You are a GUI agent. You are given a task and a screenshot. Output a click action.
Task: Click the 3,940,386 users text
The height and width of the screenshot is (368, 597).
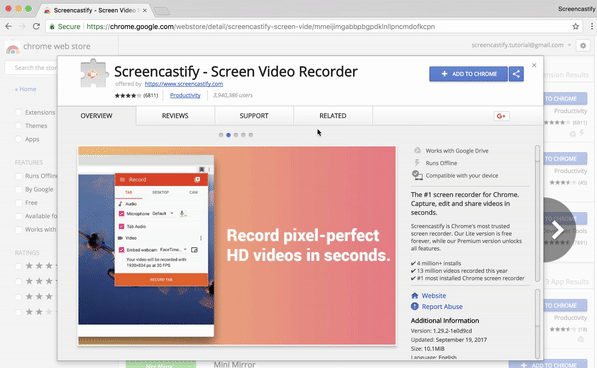(x=233, y=96)
